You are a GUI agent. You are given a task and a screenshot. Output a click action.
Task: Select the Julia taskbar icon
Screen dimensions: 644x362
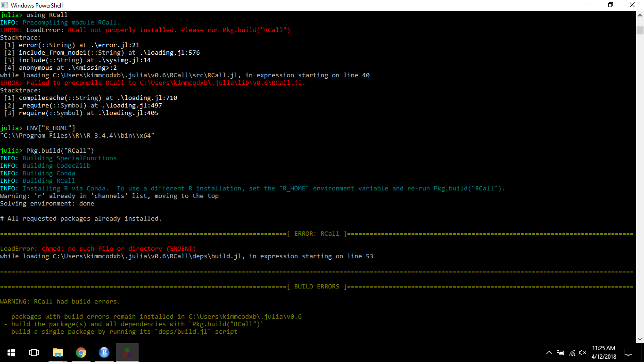(127, 352)
